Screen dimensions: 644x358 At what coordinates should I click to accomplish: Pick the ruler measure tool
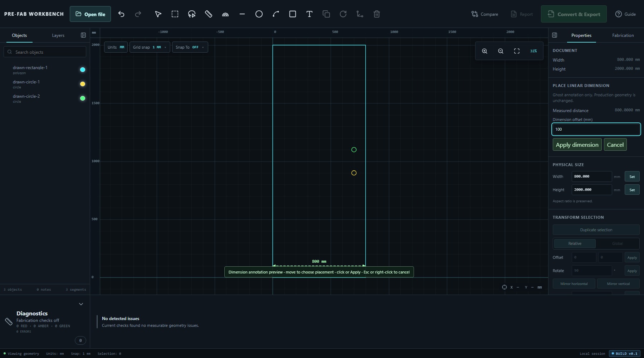tap(209, 14)
